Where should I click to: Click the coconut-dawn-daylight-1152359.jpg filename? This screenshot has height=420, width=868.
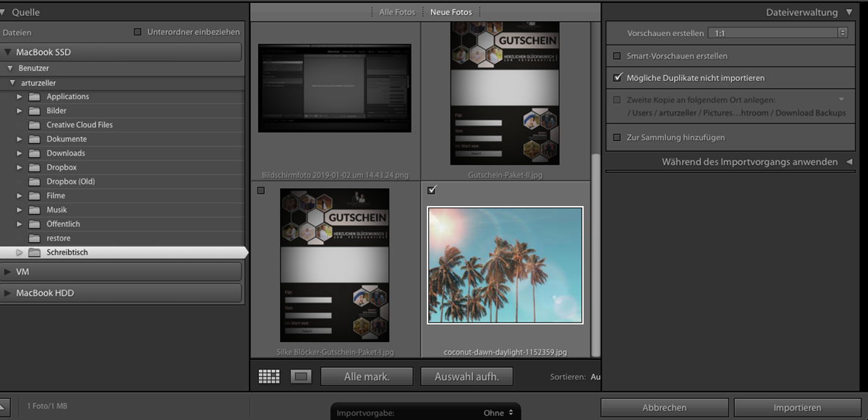coord(505,352)
